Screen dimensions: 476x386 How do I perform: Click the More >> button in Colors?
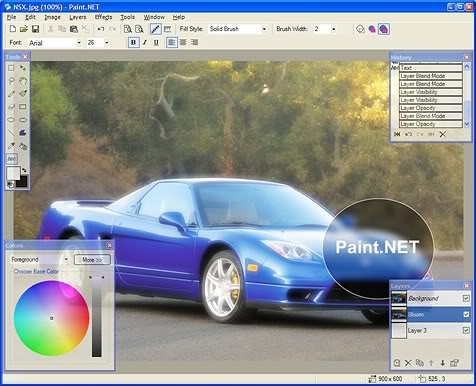pyautogui.click(x=92, y=260)
